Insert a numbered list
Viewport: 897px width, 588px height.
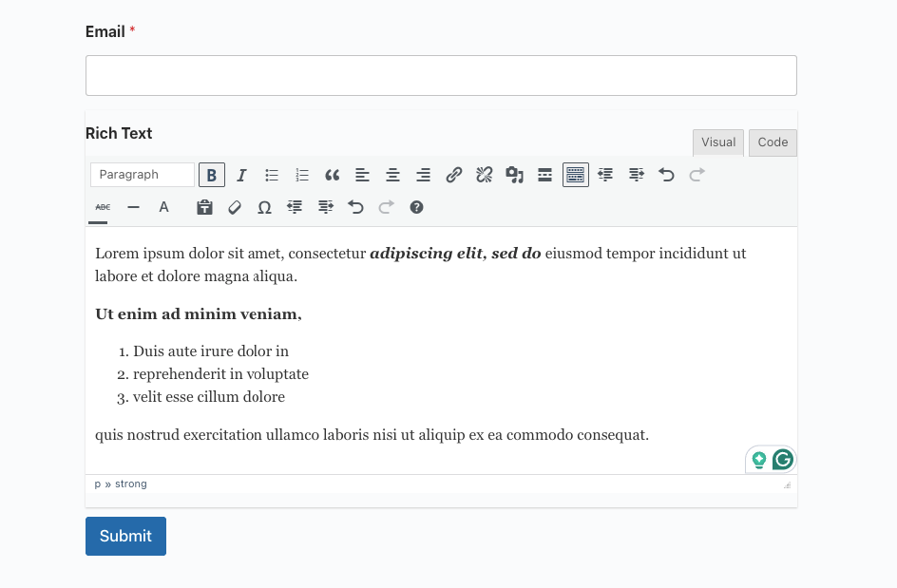[302, 175]
